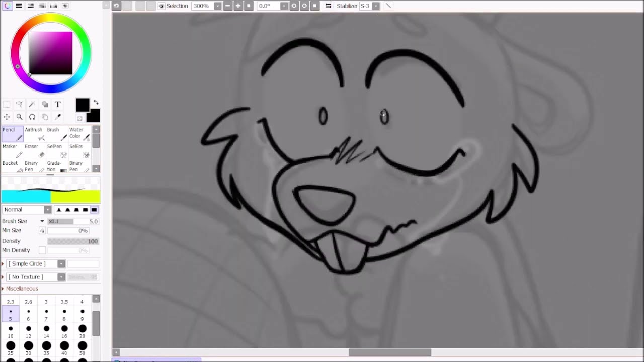This screenshot has height=362, width=644.
Task: Adjust the Brush Size slider
Action: click(x=73, y=221)
